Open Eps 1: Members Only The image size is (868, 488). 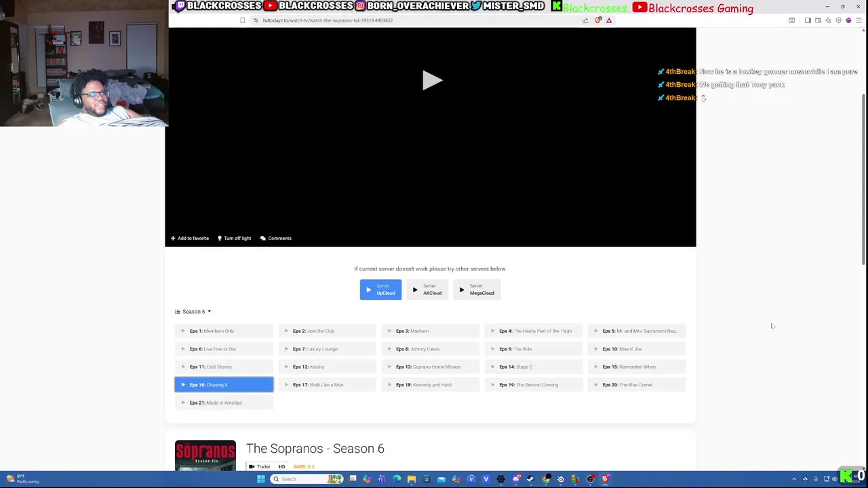[x=224, y=331]
